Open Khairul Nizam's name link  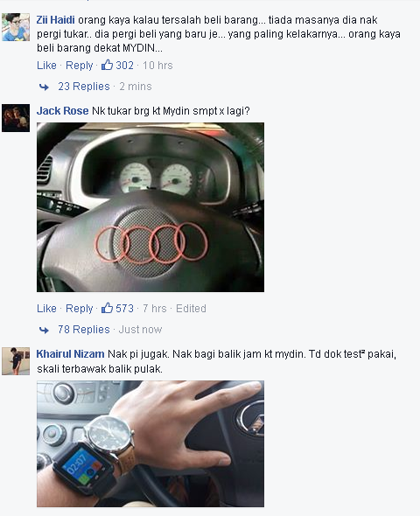pyautogui.click(x=71, y=354)
